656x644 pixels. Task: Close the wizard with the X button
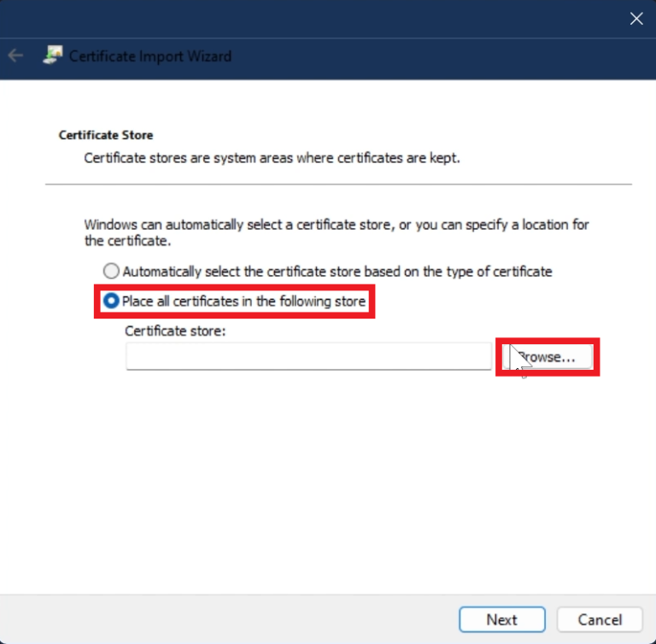(636, 19)
